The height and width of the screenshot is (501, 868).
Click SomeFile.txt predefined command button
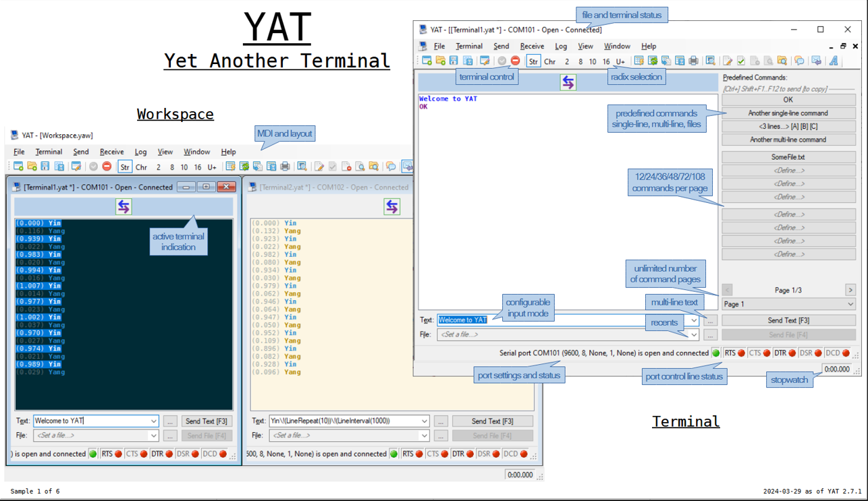click(788, 157)
